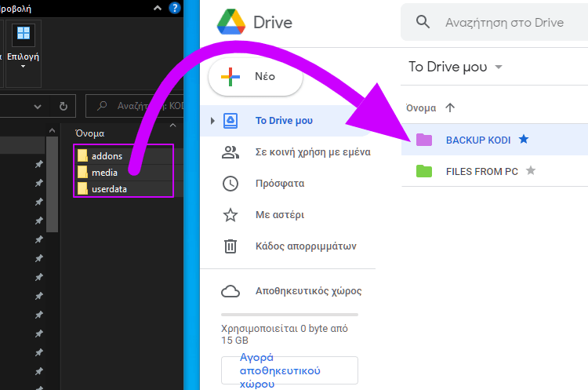Screen dimensions: 588x390
Task: Select 'Το Drive μου' in the sidebar
Action: 284,121
